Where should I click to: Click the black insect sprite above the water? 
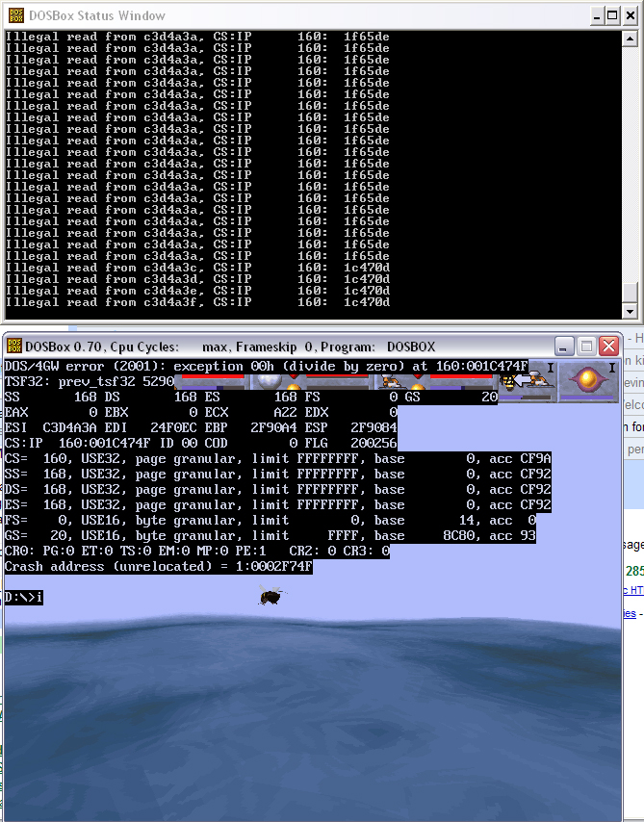[271, 598]
